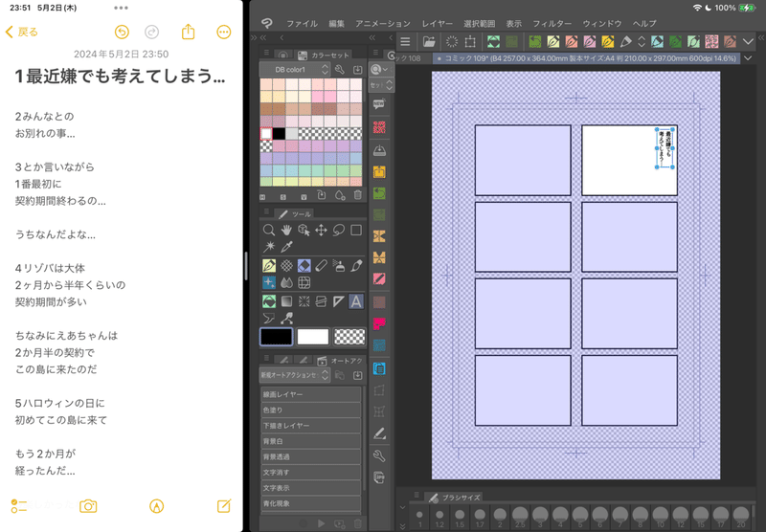Image resolution: width=766 pixels, height=532 pixels.
Task: Toggle the S button under color set
Action: (282, 197)
